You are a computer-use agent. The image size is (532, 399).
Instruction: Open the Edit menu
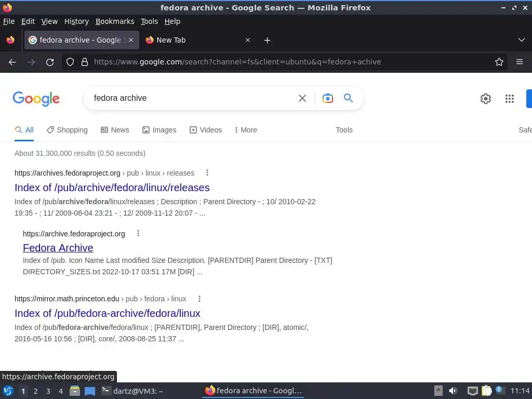pyautogui.click(x=28, y=21)
